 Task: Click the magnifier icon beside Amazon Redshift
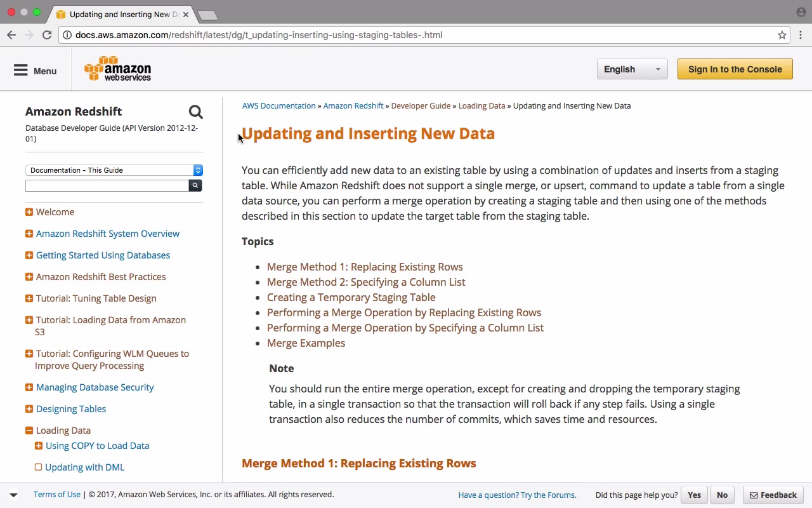coord(196,112)
